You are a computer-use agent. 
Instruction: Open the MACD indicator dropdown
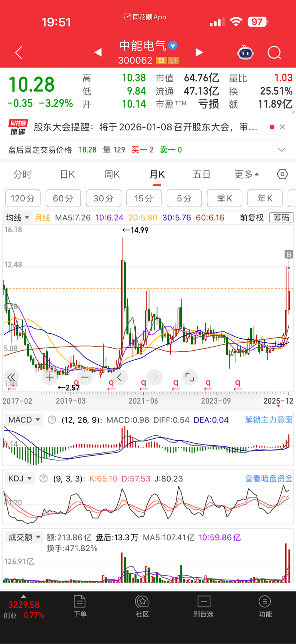[x=24, y=420]
